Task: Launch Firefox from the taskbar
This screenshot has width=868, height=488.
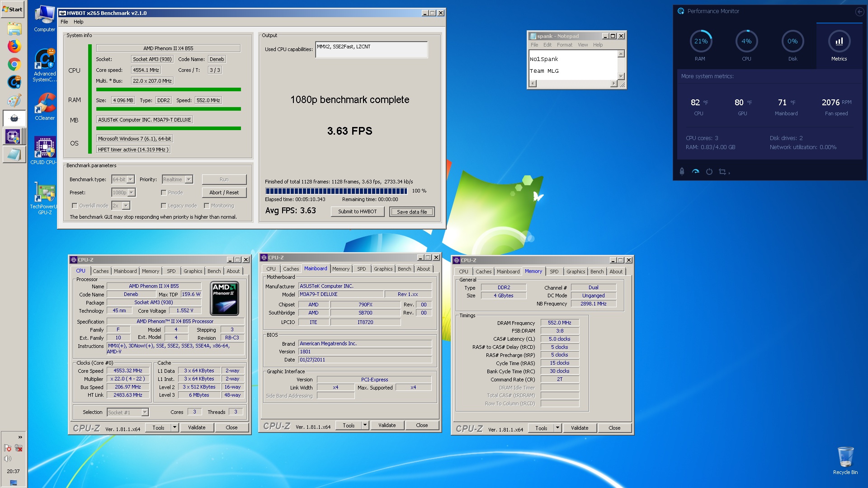Action: (x=14, y=46)
